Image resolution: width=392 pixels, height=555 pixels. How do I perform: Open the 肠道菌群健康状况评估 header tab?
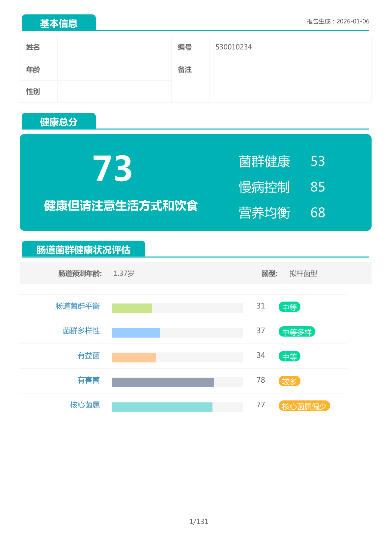[83, 249]
